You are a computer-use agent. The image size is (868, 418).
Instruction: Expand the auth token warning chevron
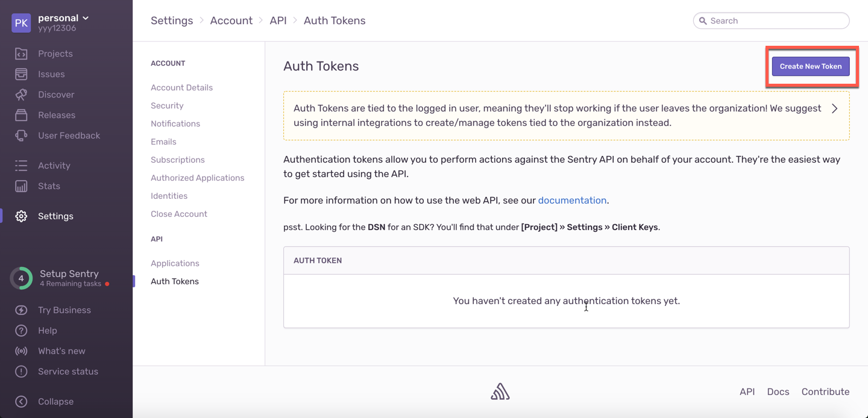pyautogui.click(x=834, y=109)
